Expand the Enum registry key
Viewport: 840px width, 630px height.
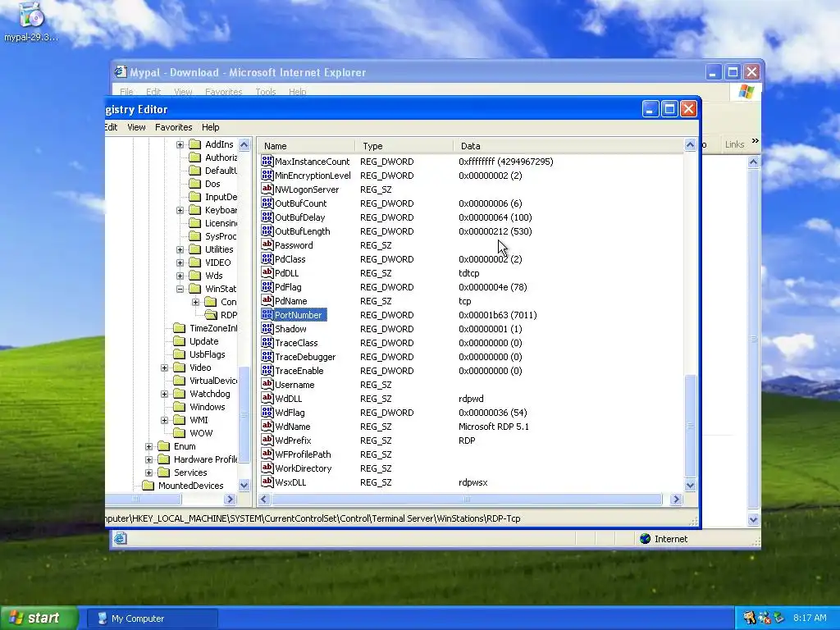(149, 446)
